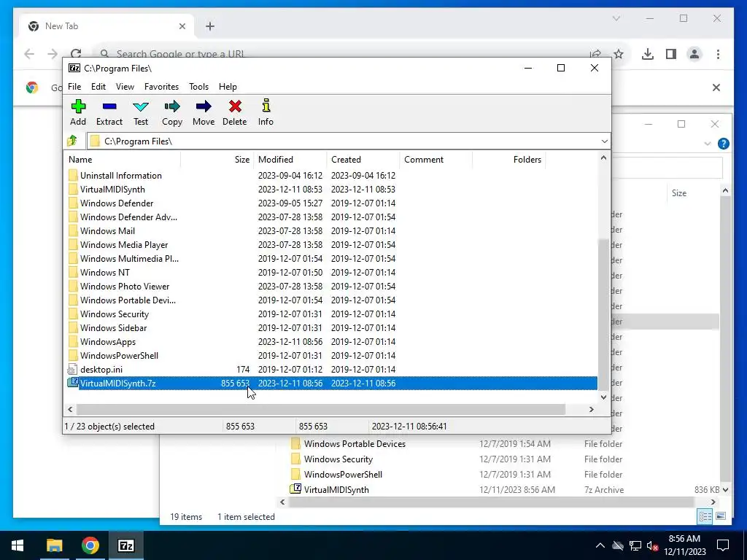Select VirtualMIDISynth 7z Archive in File Explorer
Screen dimensions: 747x560
click(336, 489)
